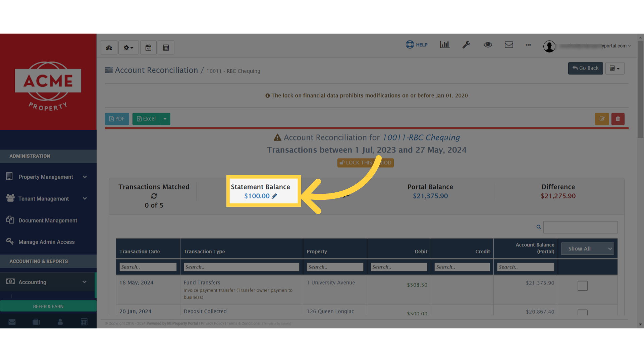Open the calculator icon in toolbar
644x362 pixels.
[166, 48]
